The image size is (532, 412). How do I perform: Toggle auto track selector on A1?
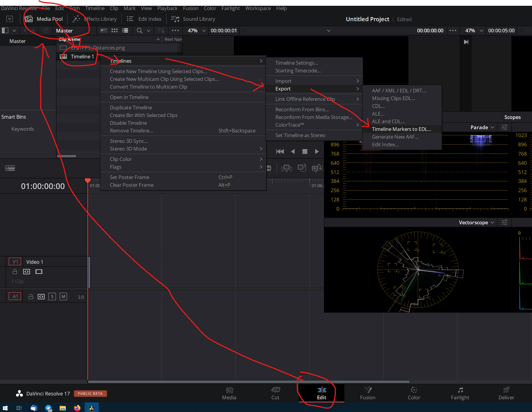[41, 297]
